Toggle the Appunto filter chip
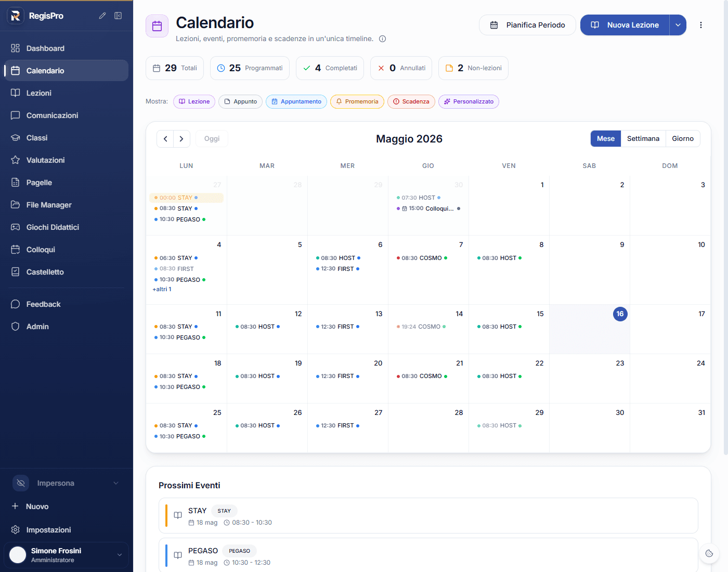 (240, 101)
